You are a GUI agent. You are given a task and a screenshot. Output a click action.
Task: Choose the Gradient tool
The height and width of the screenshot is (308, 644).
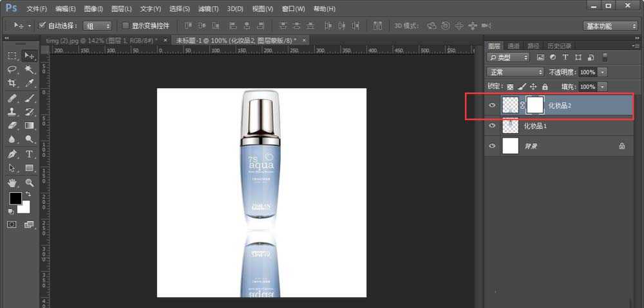(30, 126)
